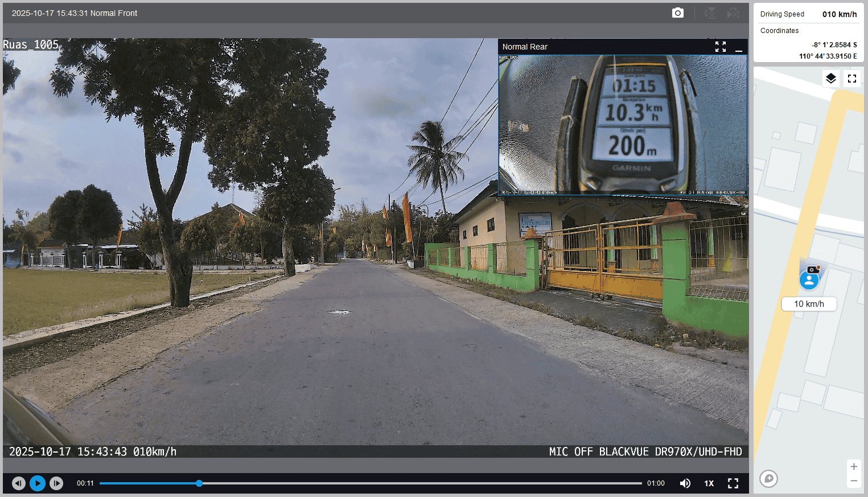Mirror the video horizontally

[x=733, y=13]
